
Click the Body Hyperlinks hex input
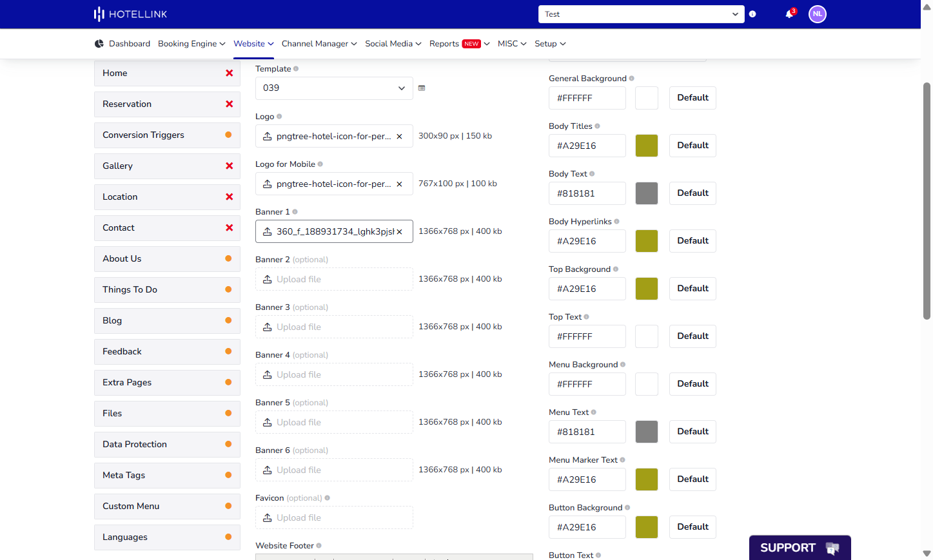[587, 241]
